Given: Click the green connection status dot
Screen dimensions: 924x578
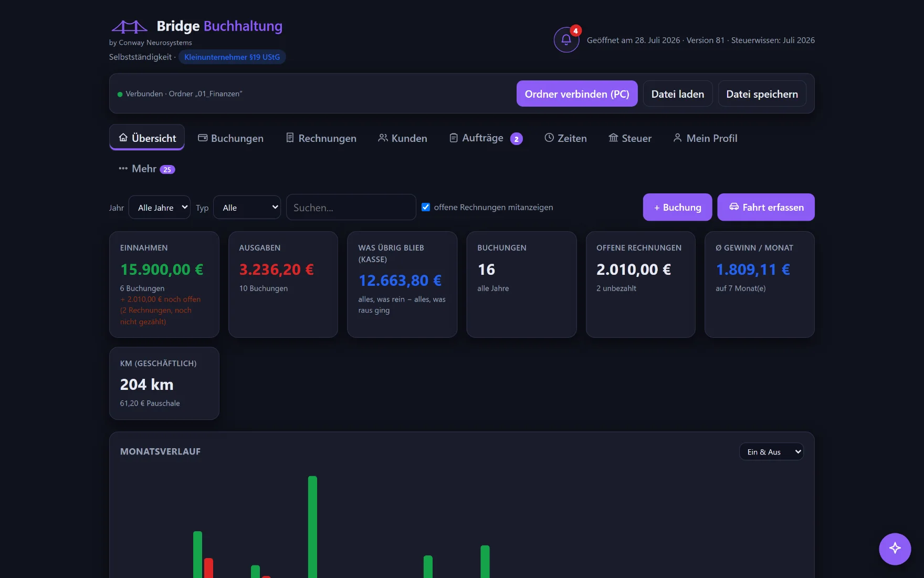Looking at the screenshot, I should pos(120,95).
